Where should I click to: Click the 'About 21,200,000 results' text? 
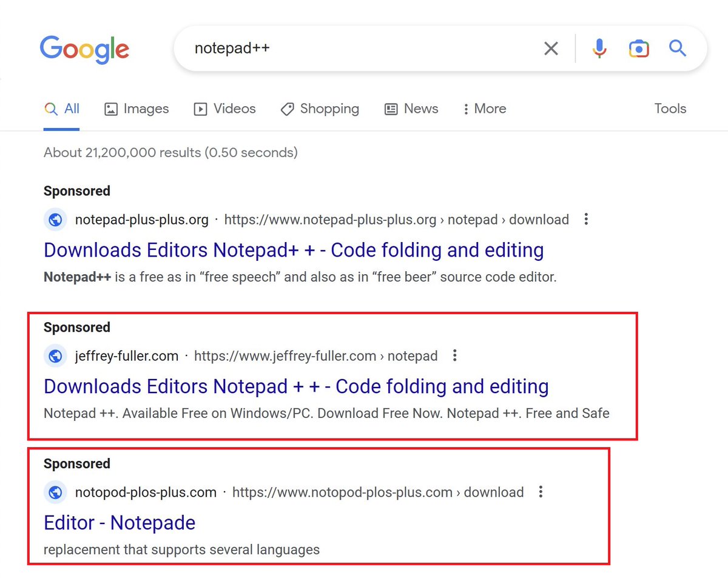[170, 153]
